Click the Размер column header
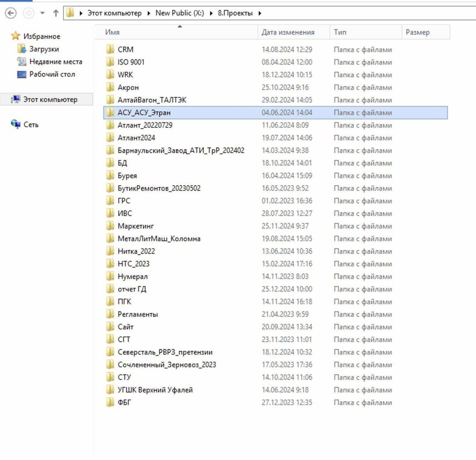476x460 pixels. tap(417, 32)
